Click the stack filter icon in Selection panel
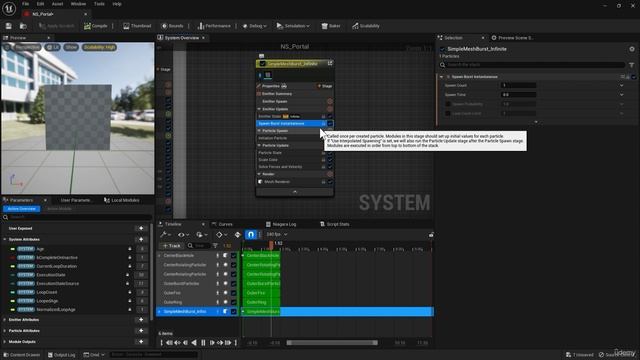Image resolution: width=640 pixels, height=360 pixels. (x=632, y=64)
